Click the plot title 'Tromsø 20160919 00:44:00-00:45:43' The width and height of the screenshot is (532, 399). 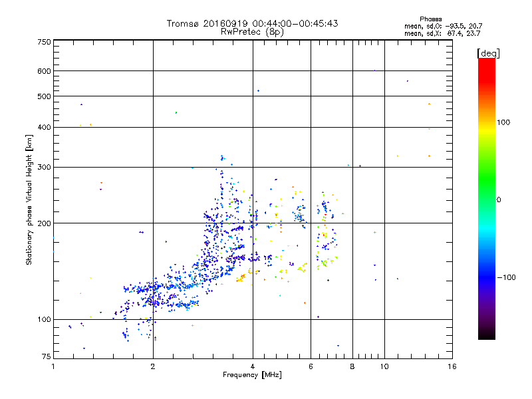(x=252, y=23)
